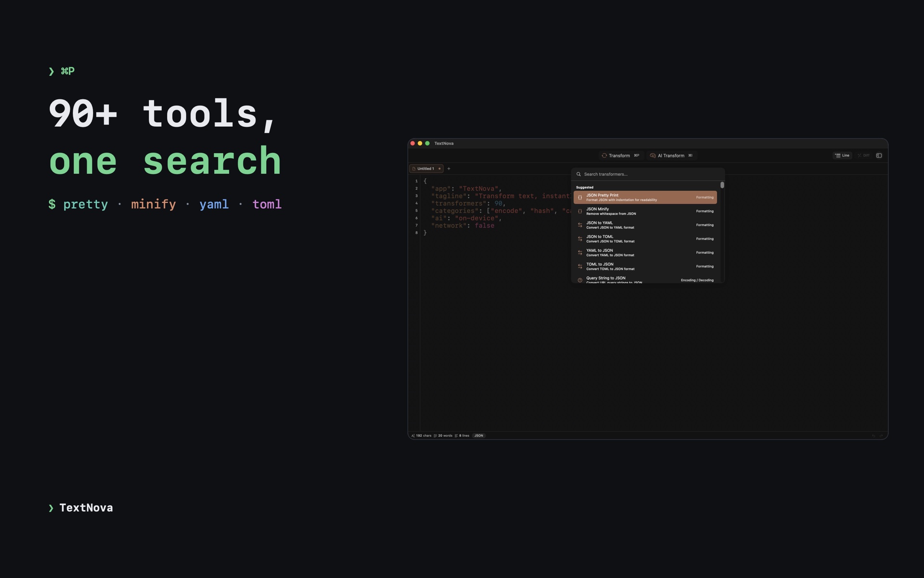The width and height of the screenshot is (924, 578).
Task: Click the 'Suggested' section header
Action: tap(585, 187)
